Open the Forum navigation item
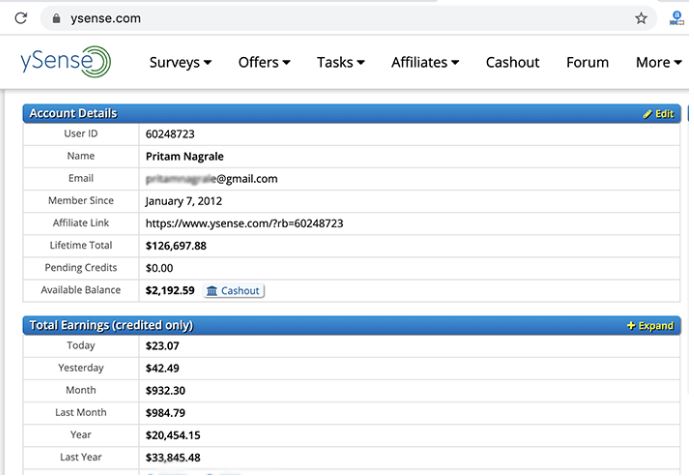 [587, 62]
